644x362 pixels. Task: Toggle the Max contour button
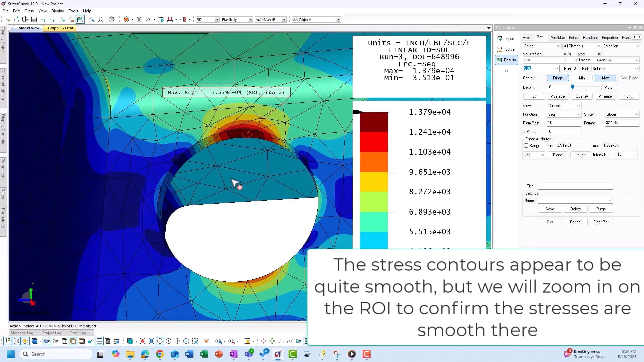(605, 78)
